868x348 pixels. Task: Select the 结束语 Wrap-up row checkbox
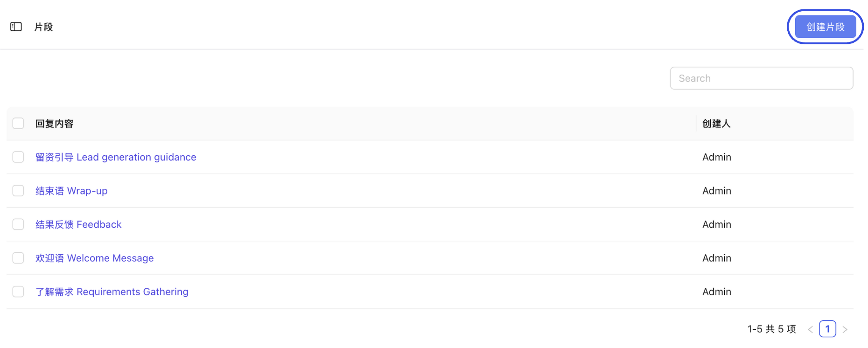pos(18,191)
